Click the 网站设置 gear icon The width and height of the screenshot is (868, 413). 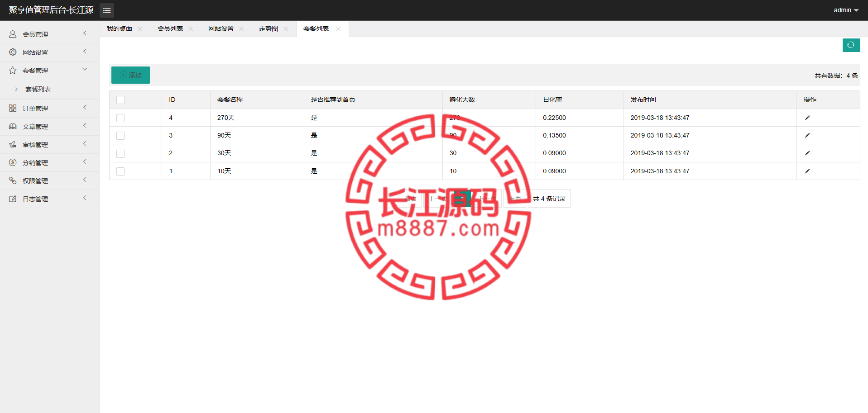tap(13, 52)
